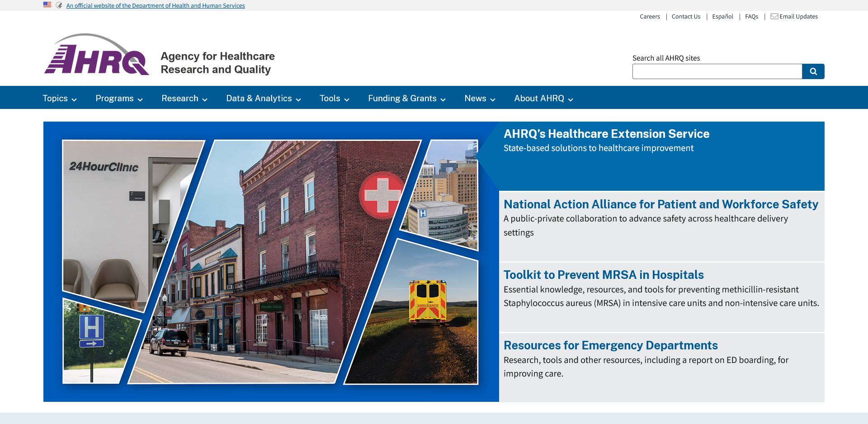The height and width of the screenshot is (424, 868).
Task: Click the envelope icon beside Email Updates
Action: click(774, 17)
